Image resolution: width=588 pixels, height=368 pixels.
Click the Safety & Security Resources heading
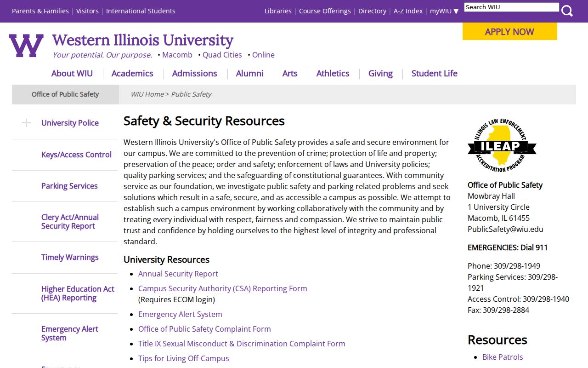coord(204,121)
